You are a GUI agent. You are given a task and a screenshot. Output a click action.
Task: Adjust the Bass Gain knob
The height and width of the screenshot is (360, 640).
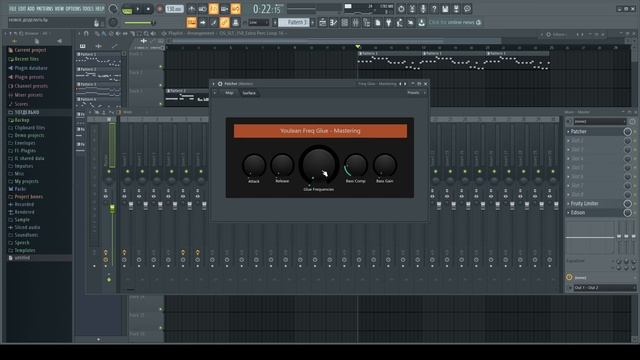coord(384,165)
